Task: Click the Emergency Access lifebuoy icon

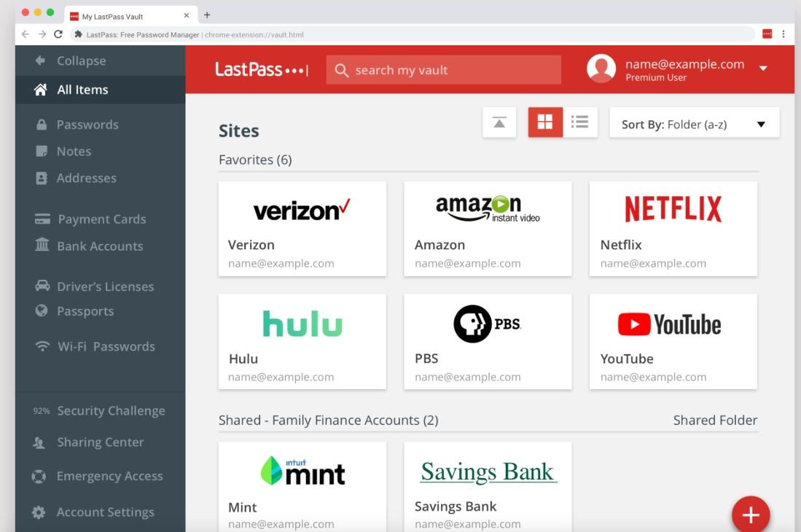Action: click(39, 477)
